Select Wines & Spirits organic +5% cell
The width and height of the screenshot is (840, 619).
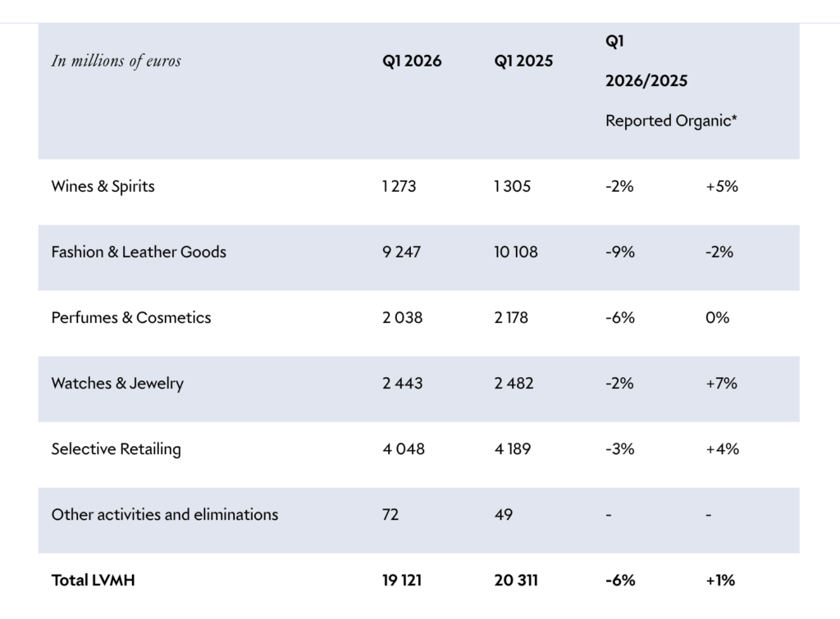coord(722,186)
